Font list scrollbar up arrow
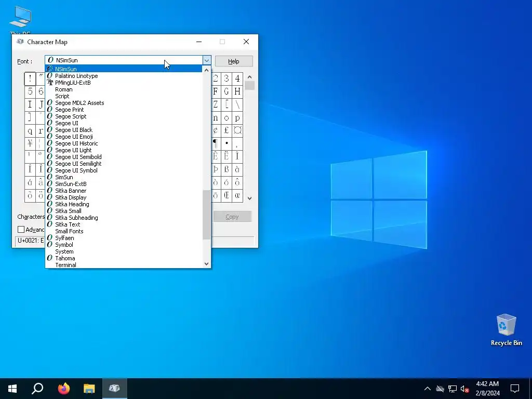The image size is (532, 399). (206, 70)
